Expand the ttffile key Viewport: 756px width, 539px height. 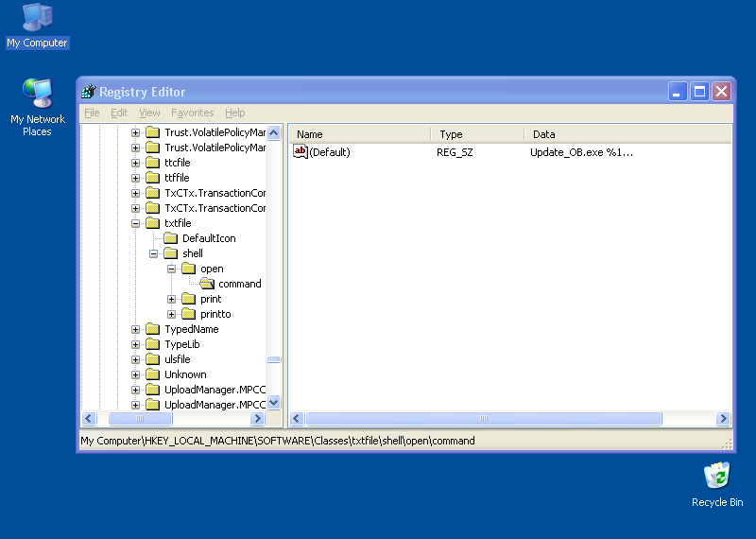135,178
